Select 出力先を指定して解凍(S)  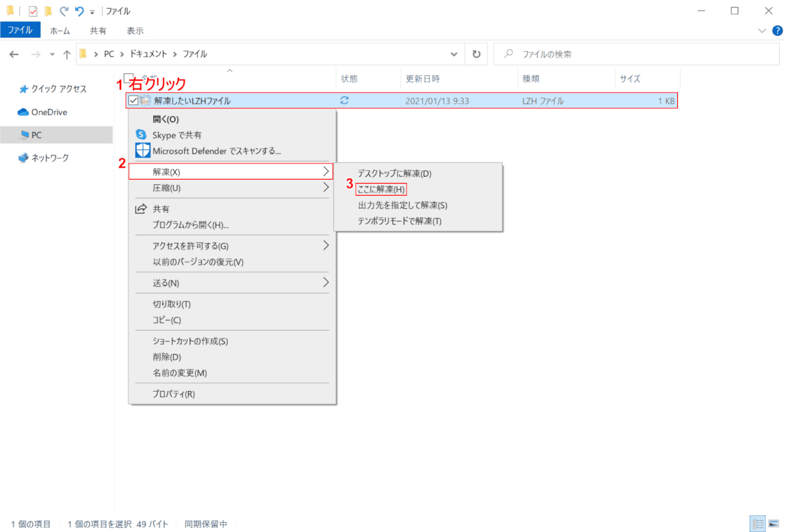[418, 205]
